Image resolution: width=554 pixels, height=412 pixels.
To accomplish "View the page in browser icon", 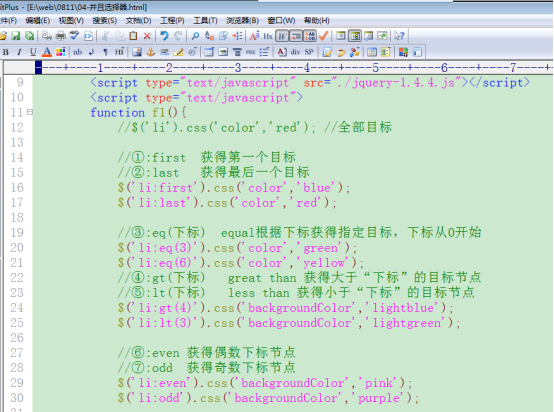I will pyautogui.click(x=88, y=36).
